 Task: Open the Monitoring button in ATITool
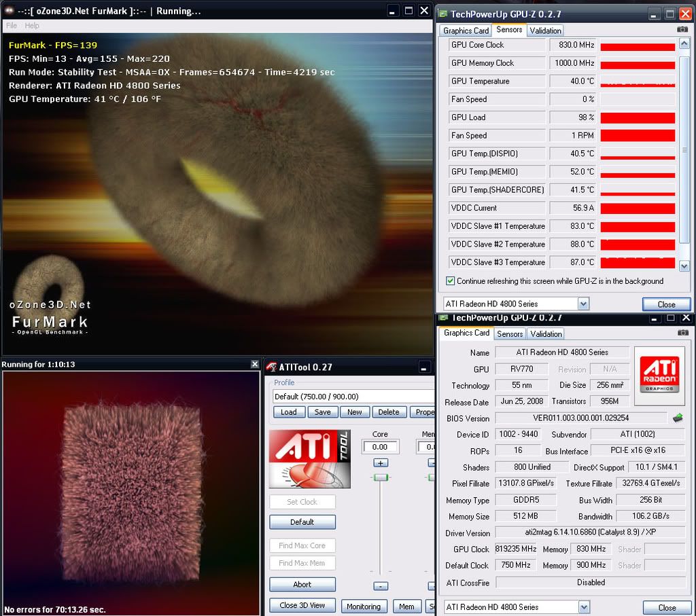(364, 606)
